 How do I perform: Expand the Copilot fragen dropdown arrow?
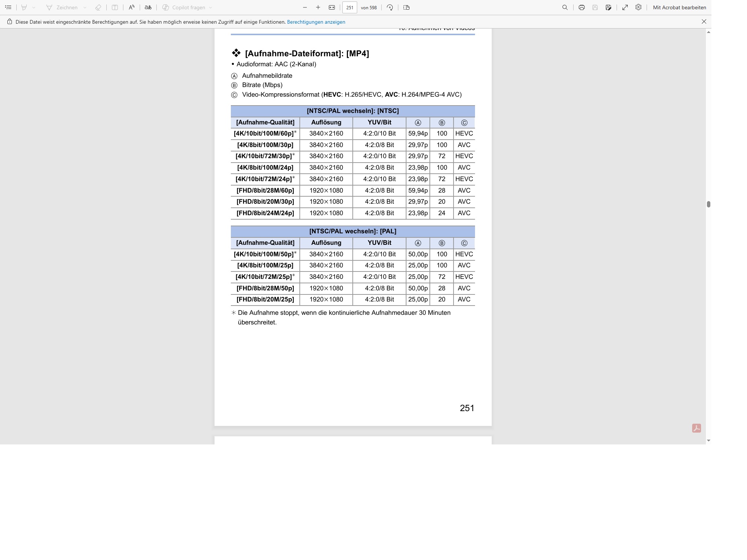[210, 7]
